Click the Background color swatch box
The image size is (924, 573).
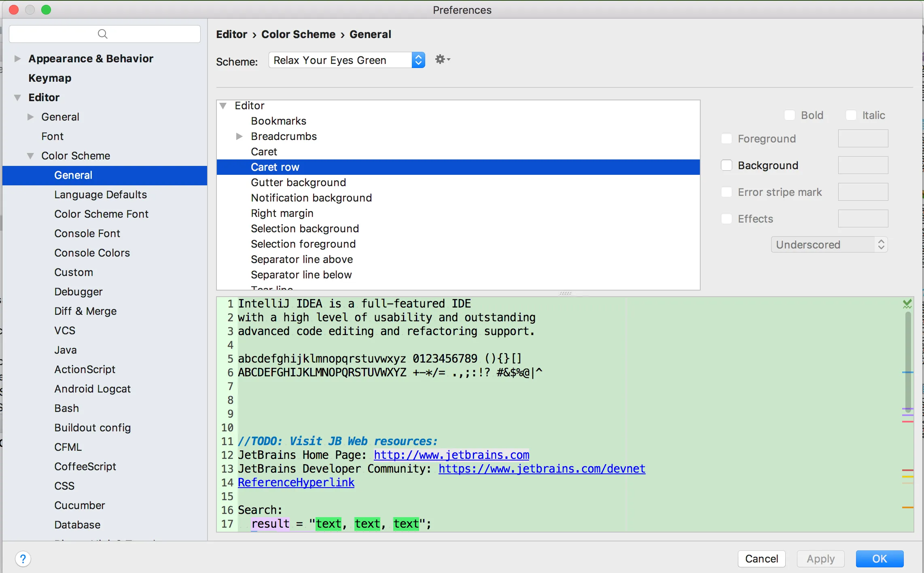863,166
